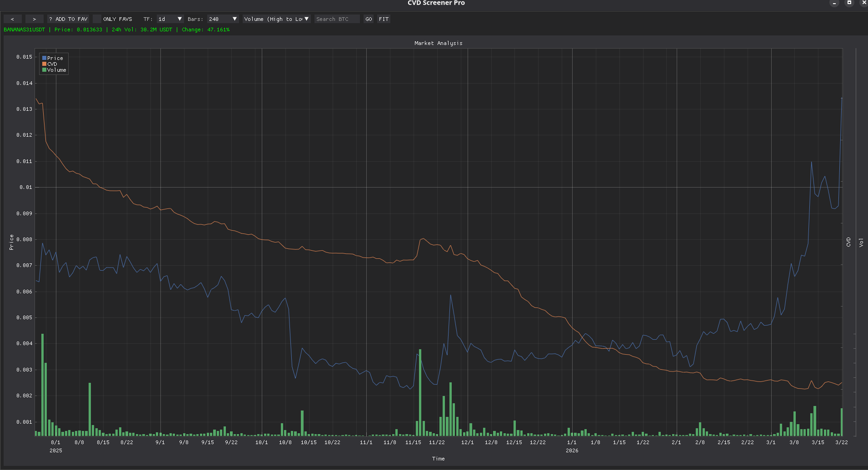Click the orange CVD legend marker

point(44,64)
